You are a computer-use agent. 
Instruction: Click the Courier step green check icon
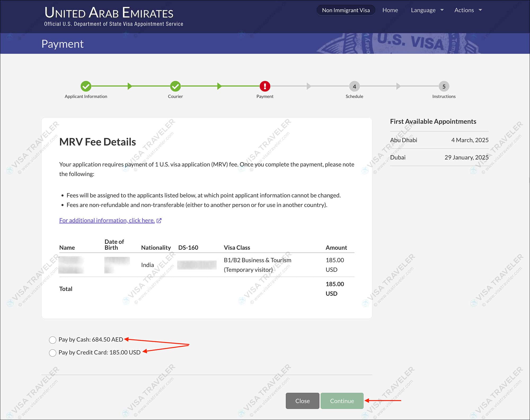click(x=175, y=86)
